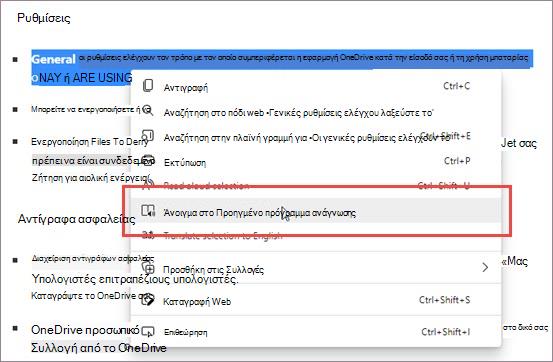The height and width of the screenshot is (362, 553).
Task: Choose Προσθήκη στις Συλλογές menu entry
Action: tap(316, 269)
